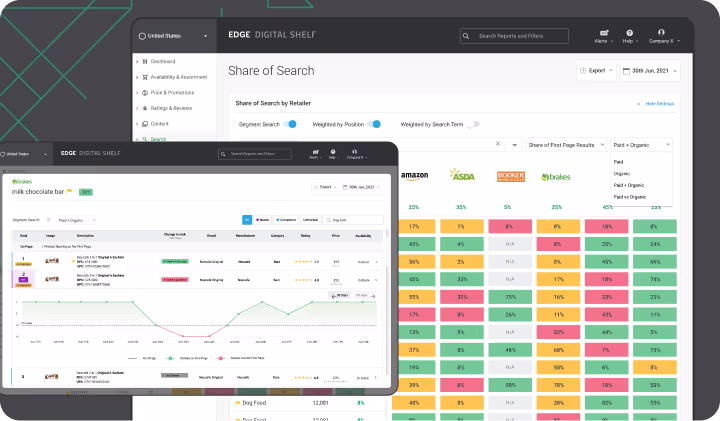Open United States dropdown in front window
720x421 pixels.
[x=24, y=154]
